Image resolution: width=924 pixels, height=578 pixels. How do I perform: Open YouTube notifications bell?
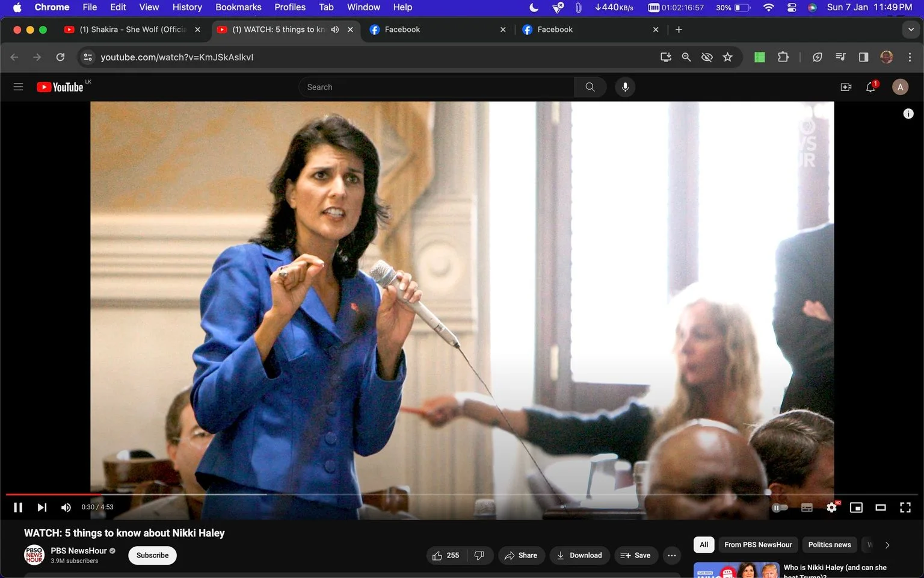(870, 87)
